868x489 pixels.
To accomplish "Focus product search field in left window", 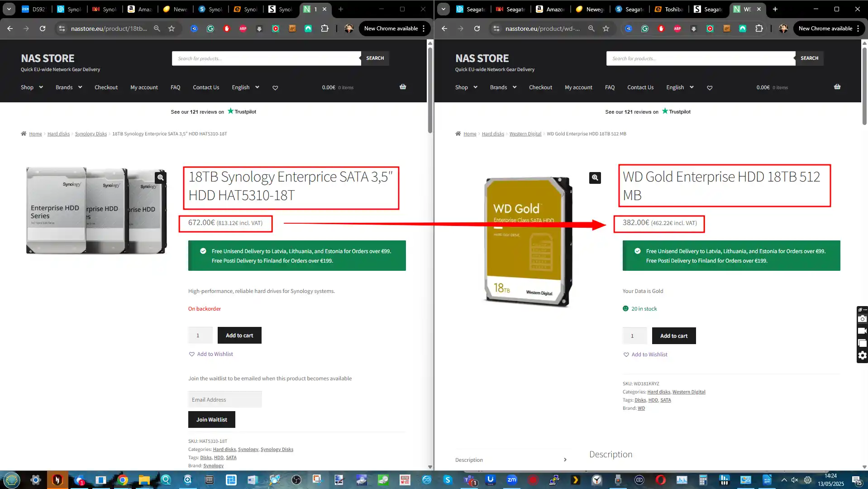I will (267, 58).
